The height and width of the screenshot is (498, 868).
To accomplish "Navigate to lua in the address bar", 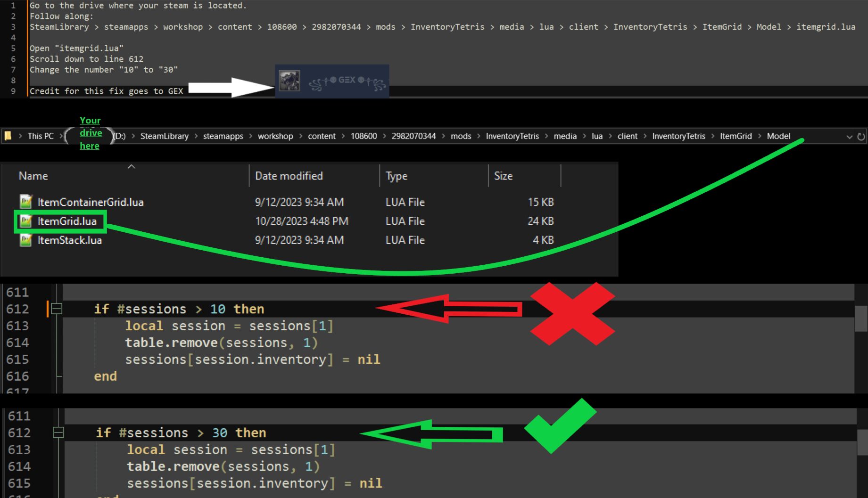I will 597,136.
